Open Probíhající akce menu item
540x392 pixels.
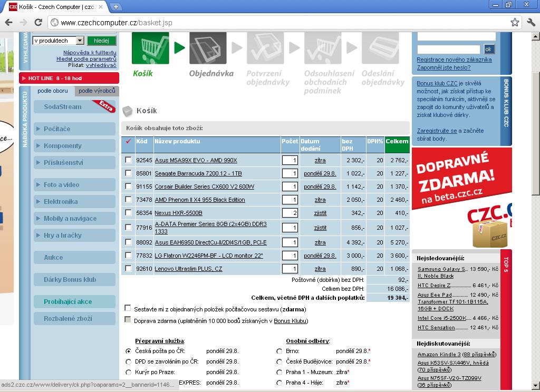(x=75, y=302)
